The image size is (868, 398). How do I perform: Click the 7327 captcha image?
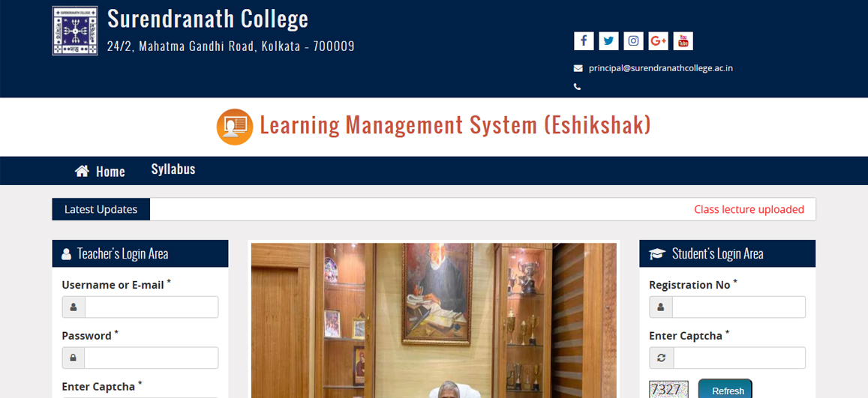point(668,389)
